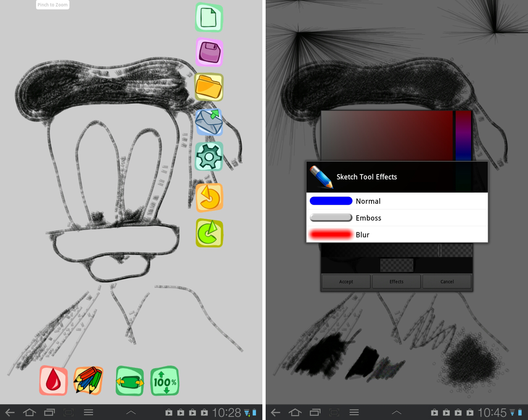Click the Effects button in the color dialog

[396, 282]
